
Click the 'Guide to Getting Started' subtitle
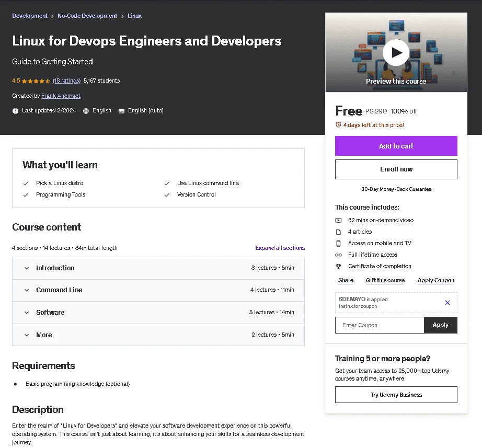click(52, 62)
